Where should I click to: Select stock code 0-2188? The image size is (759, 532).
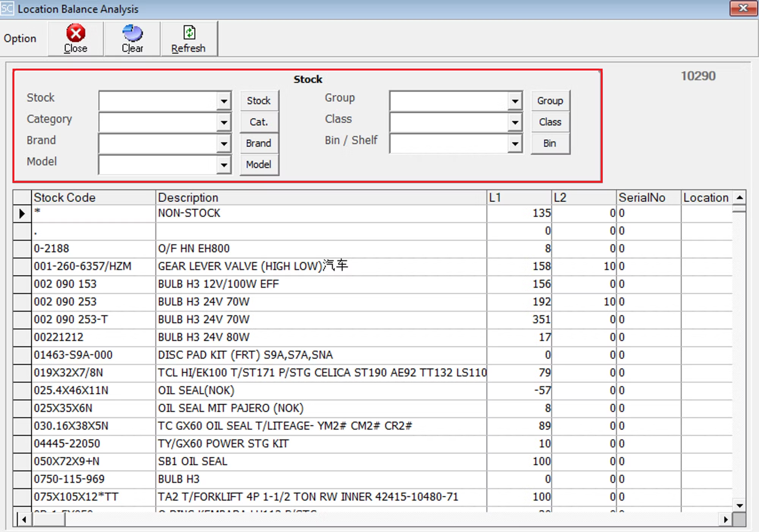click(x=93, y=249)
